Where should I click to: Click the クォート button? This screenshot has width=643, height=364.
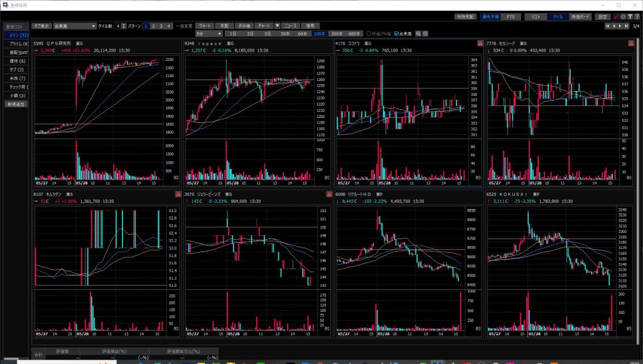(x=205, y=26)
